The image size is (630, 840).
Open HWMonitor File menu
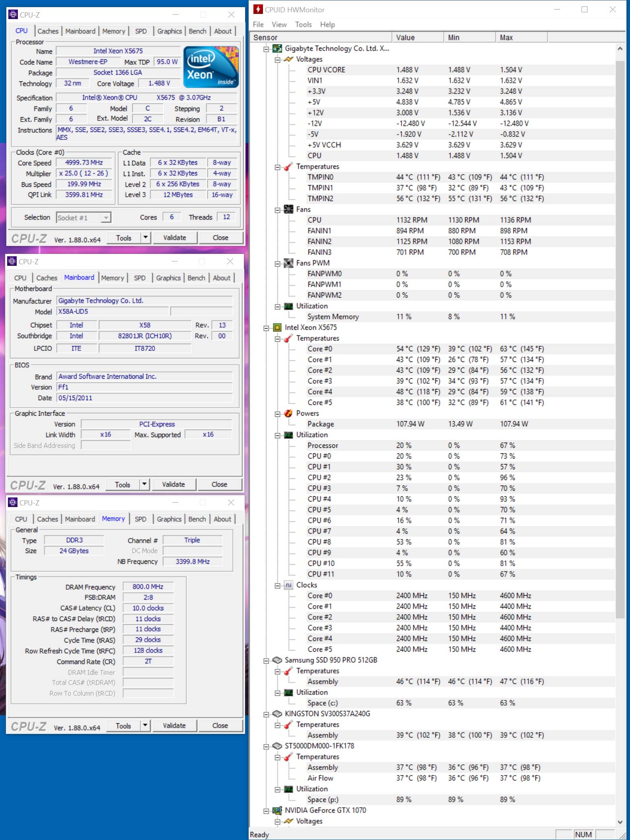(x=258, y=25)
